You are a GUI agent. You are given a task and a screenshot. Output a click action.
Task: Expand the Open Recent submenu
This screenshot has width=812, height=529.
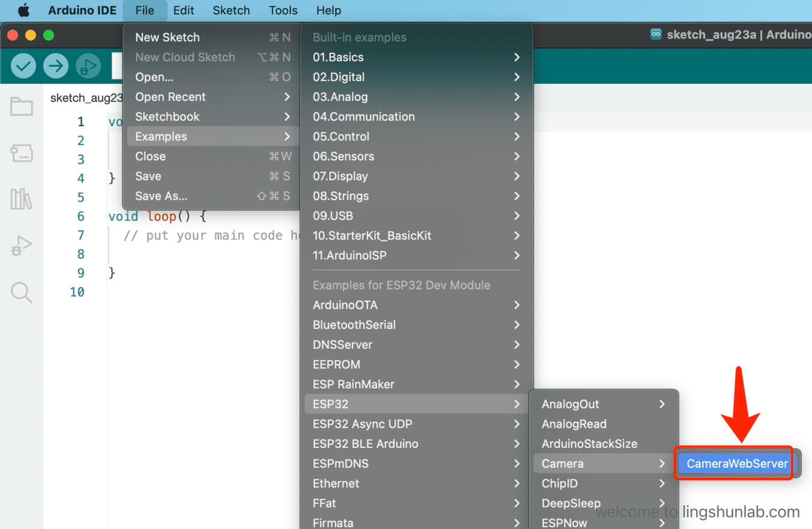coord(213,97)
